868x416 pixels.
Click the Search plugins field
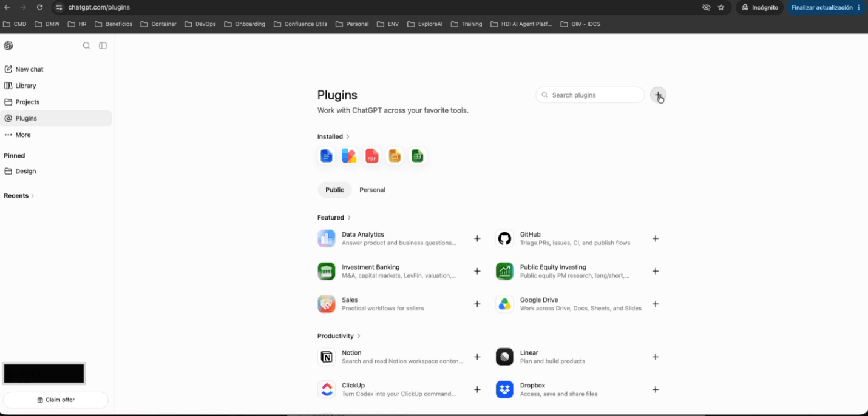[x=590, y=95]
